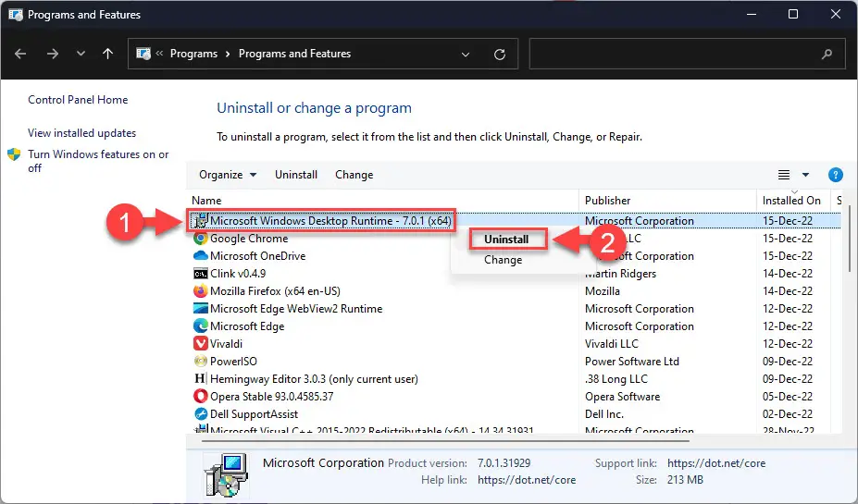Open Help via the blue question icon
The height and width of the screenshot is (504, 858).
[836, 175]
